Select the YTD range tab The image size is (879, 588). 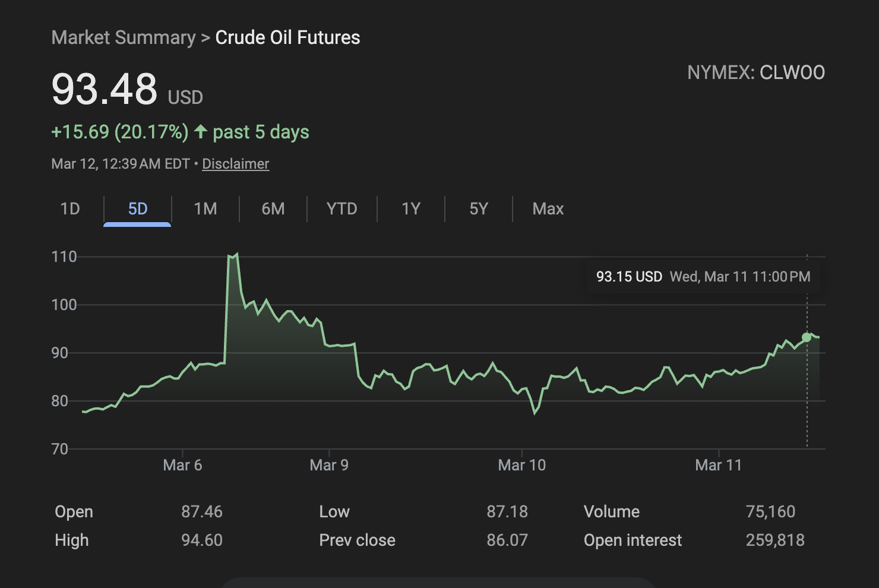[342, 209]
